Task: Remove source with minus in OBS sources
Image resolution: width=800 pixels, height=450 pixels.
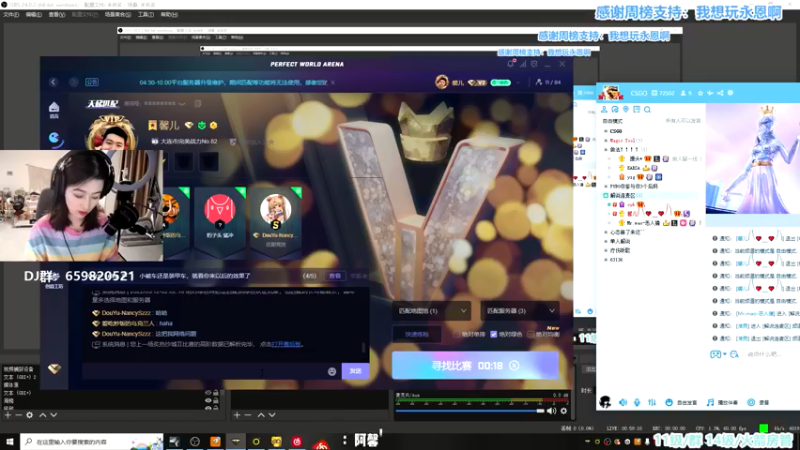Action: pos(18,415)
